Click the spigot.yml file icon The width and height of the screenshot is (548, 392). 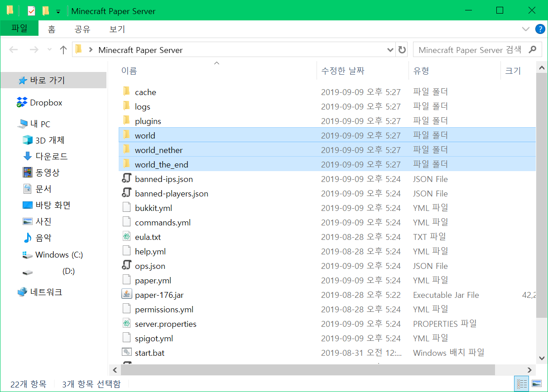(x=126, y=338)
